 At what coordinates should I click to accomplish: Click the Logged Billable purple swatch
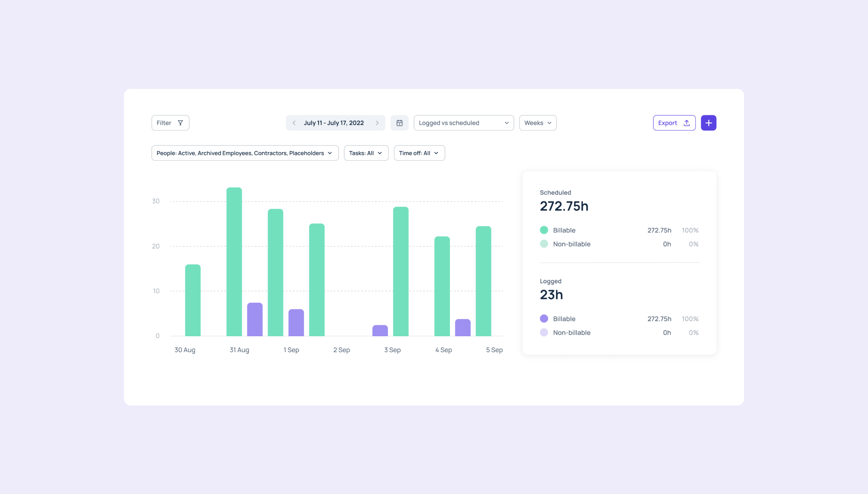[544, 318]
